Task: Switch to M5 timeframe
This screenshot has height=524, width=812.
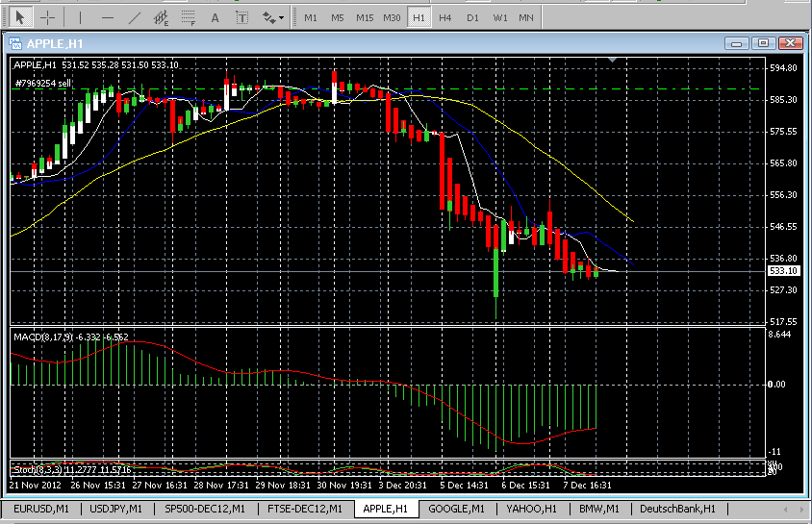Action: [x=338, y=17]
